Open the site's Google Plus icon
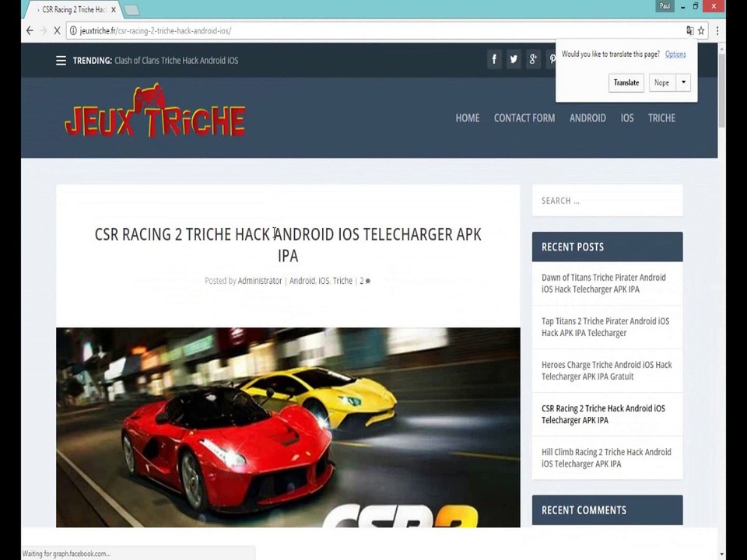747x560 pixels. tap(533, 59)
